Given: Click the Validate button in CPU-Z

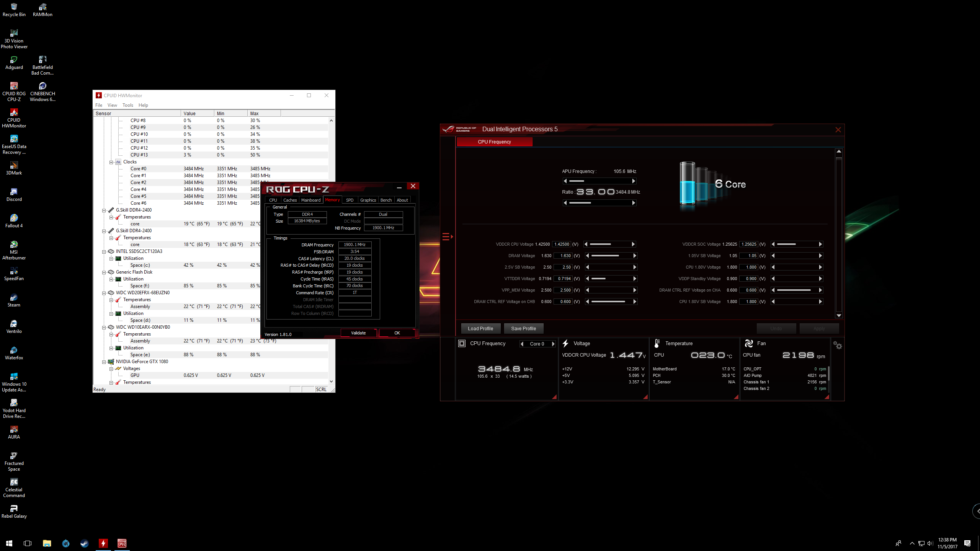Looking at the screenshot, I should [x=358, y=333].
